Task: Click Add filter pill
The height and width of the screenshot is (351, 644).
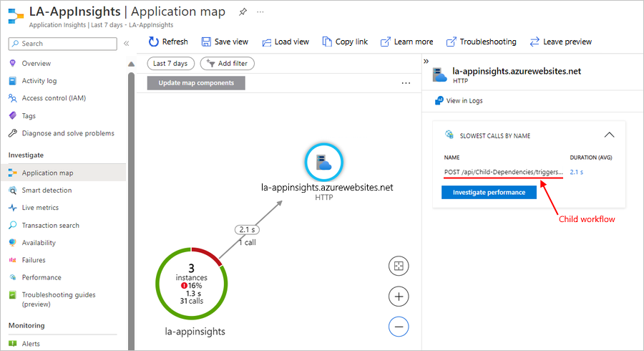Action: tap(227, 63)
